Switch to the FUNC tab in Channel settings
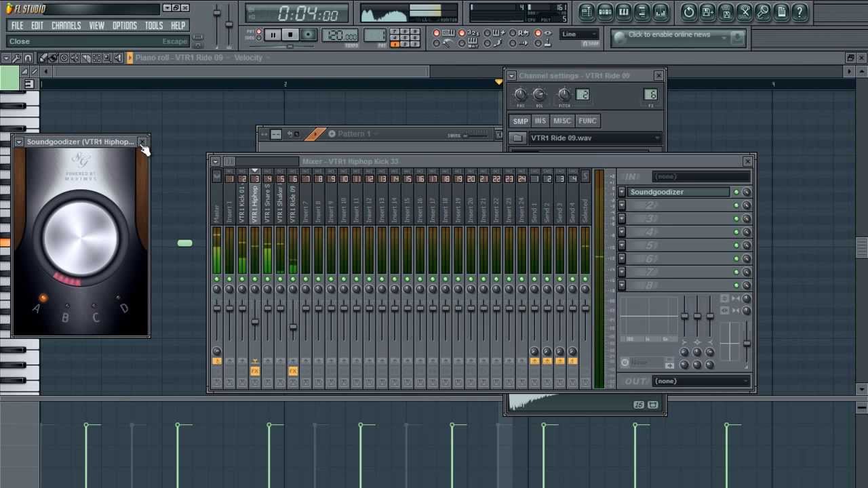This screenshot has height=488, width=868. click(x=587, y=121)
